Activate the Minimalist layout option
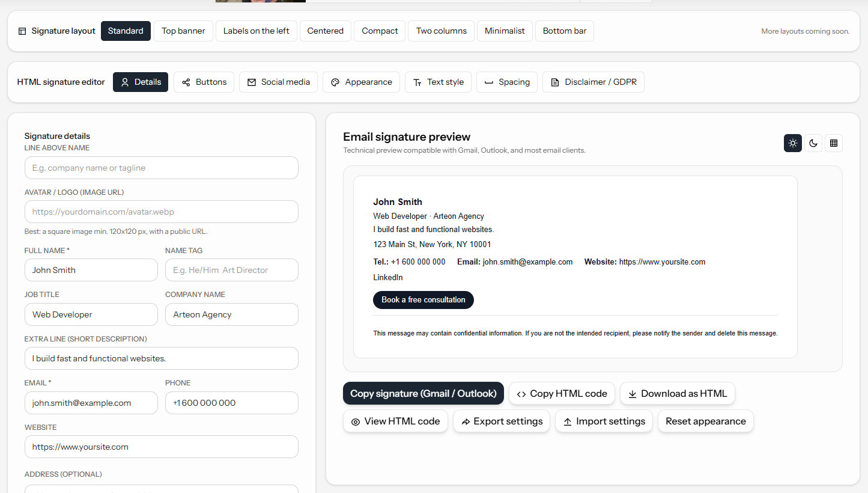Viewport: 868px width, 493px height. [505, 30]
